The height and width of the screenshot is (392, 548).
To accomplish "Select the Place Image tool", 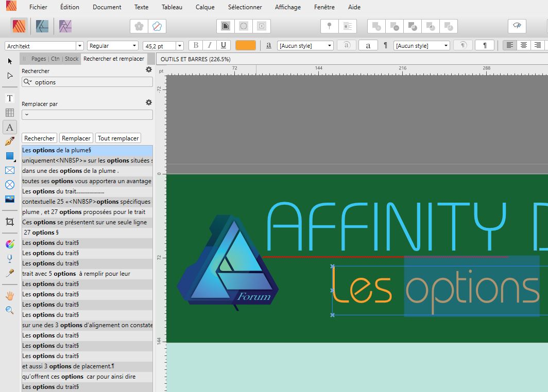I will coord(10,199).
